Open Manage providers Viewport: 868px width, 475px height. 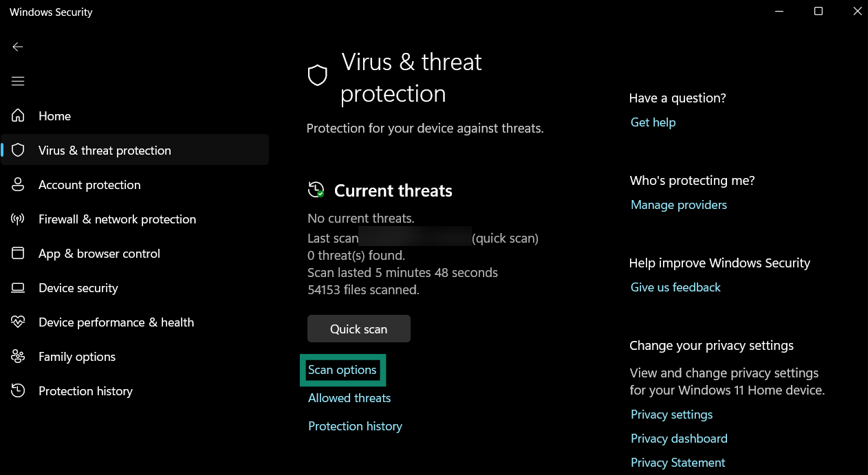pyautogui.click(x=678, y=204)
